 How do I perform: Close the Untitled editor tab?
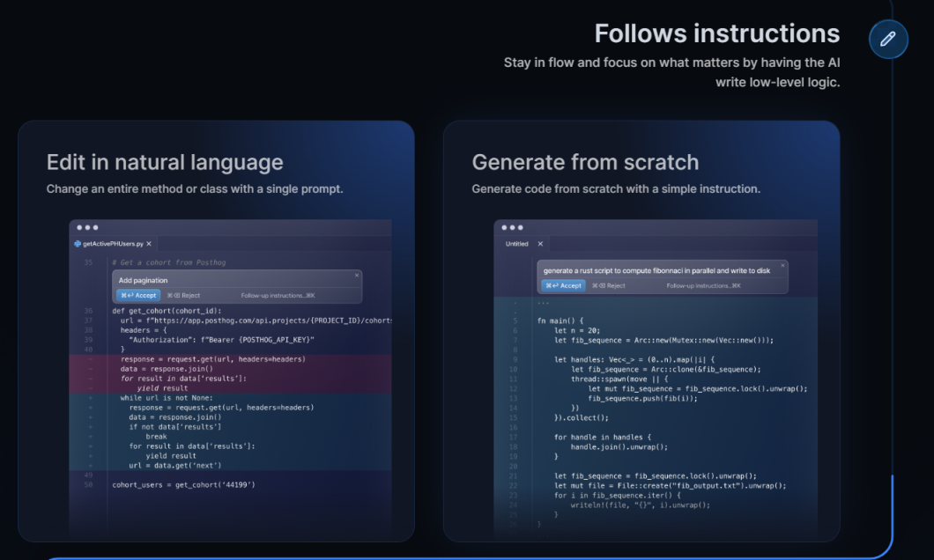pos(540,244)
